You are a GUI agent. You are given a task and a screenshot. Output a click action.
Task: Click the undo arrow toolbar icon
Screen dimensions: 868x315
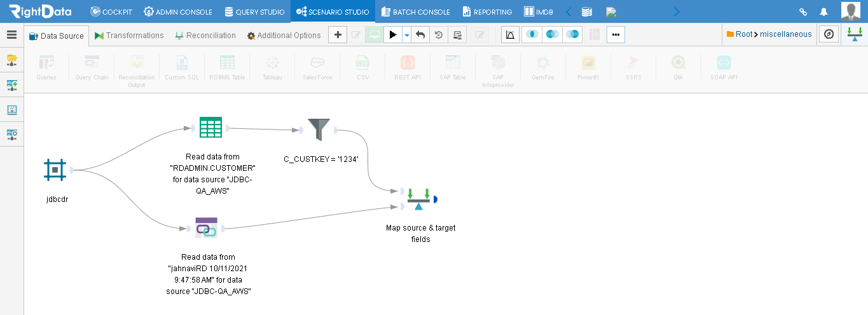pos(420,35)
